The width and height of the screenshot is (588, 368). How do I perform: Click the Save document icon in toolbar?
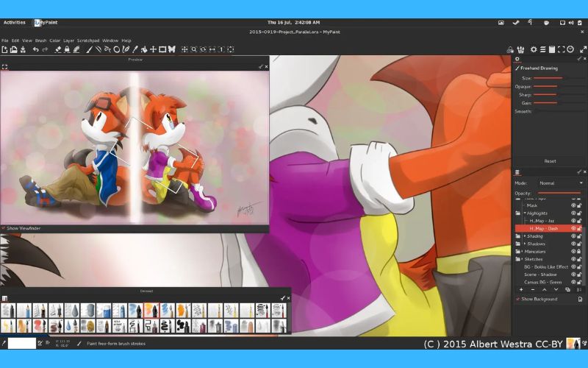click(x=23, y=49)
